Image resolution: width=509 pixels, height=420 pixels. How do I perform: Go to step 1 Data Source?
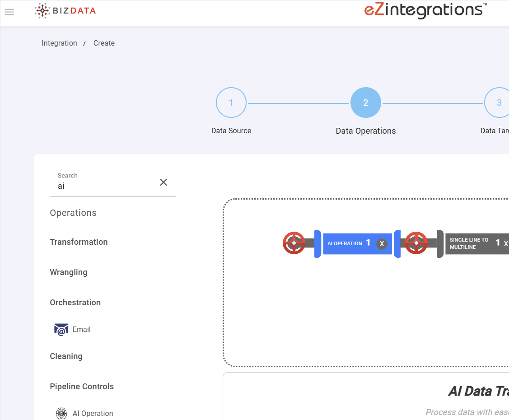[x=231, y=103]
